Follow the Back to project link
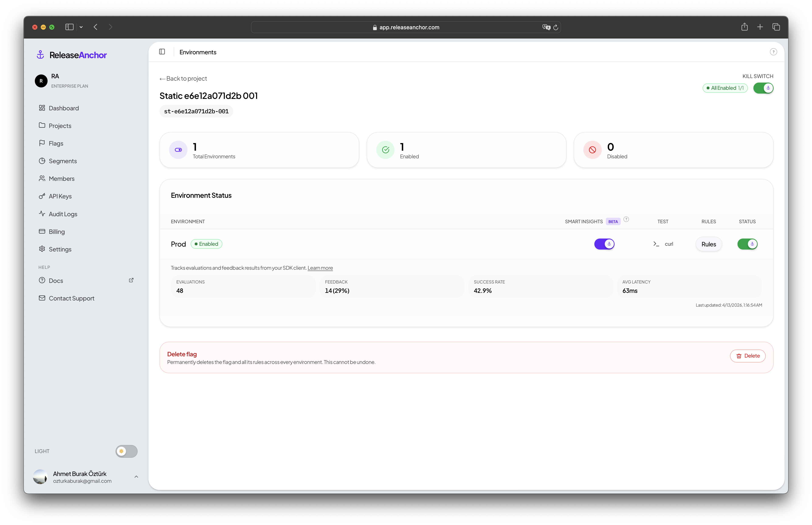Screen dimensions: 812x525 pos(183,78)
